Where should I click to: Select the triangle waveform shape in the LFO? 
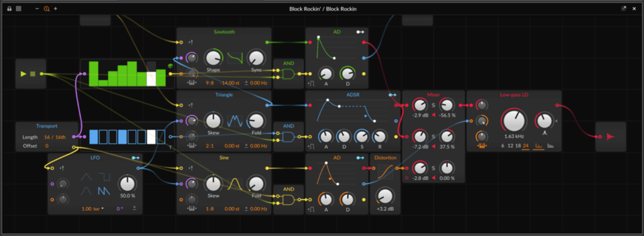[86, 177]
